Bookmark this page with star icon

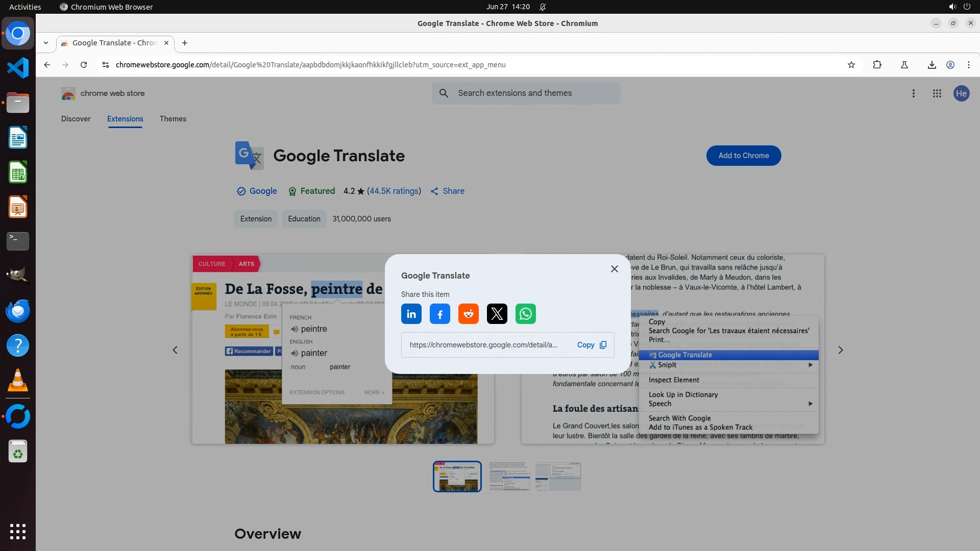click(851, 65)
